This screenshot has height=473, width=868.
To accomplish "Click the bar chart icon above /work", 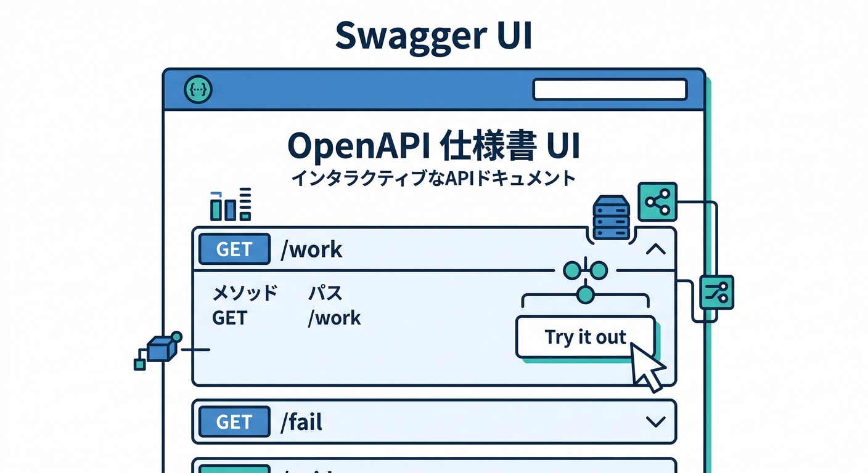I will point(231,204).
